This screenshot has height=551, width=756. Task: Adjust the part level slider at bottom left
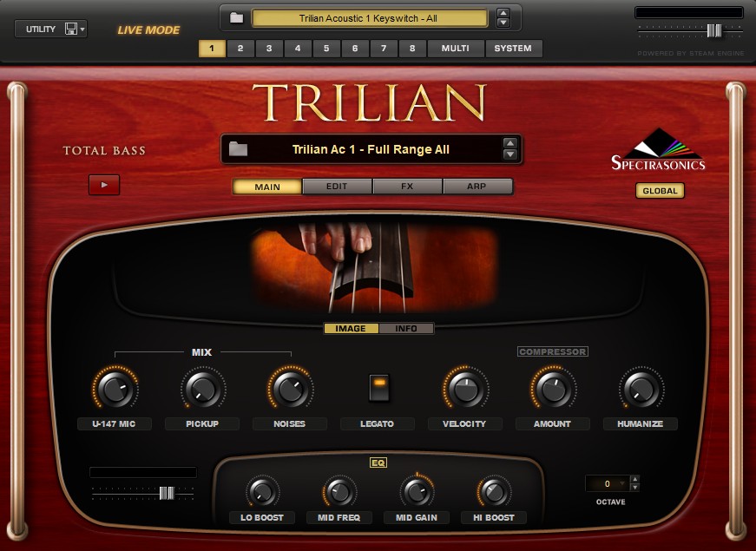click(x=167, y=493)
